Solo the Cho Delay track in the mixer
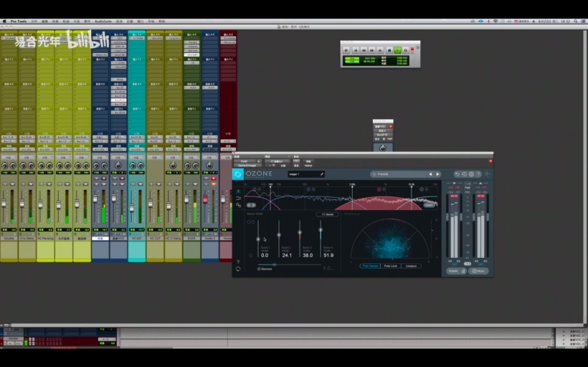The width and height of the screenshot is (588, 367). [23, 184]
